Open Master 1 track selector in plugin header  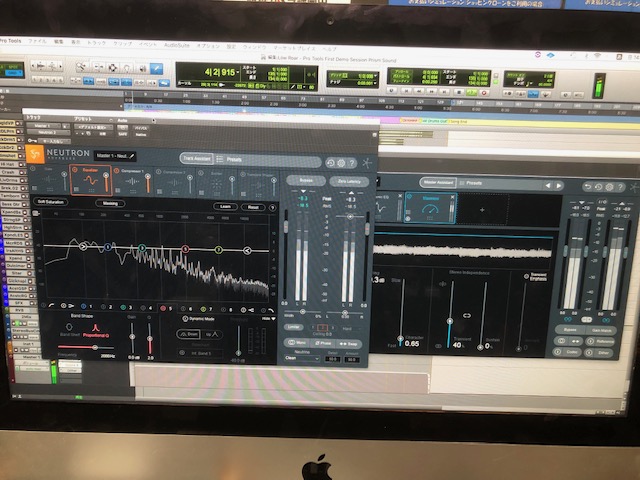[x=43, y=126]
